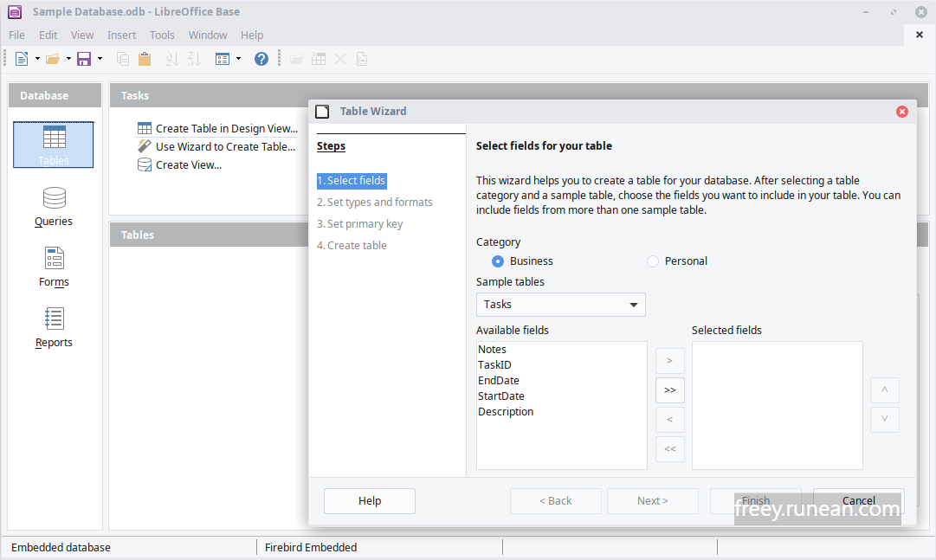Click the < Back button
Image resolution: width=936 pixels, height=560 pixels.
coord(556,501)
